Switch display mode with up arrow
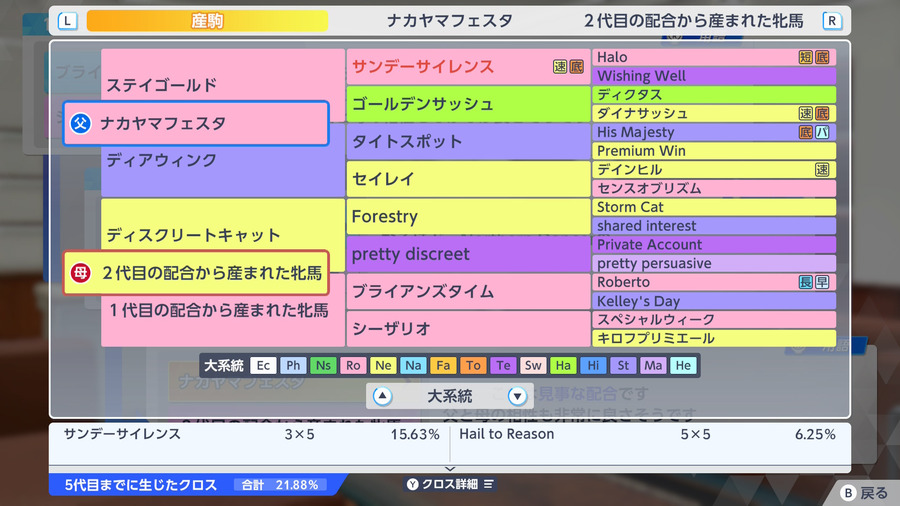 (x=382, y=396)
